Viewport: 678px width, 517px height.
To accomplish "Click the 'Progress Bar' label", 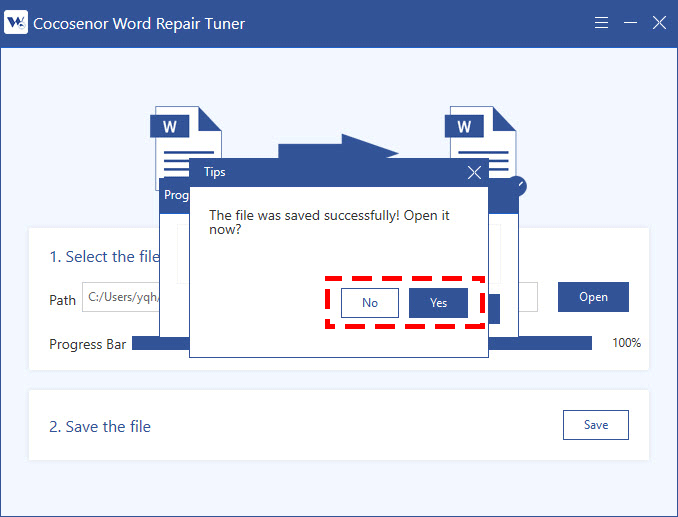I will coord(87,345).
